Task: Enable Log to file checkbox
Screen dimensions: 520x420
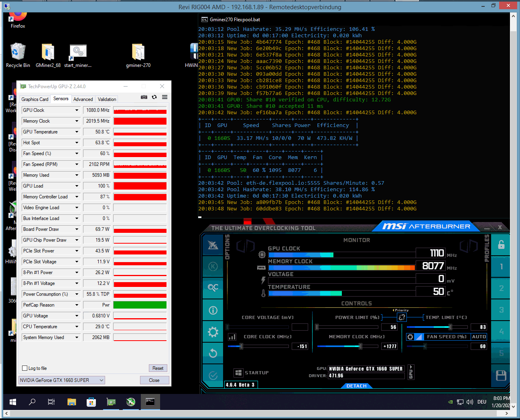Action: point(25,368)
